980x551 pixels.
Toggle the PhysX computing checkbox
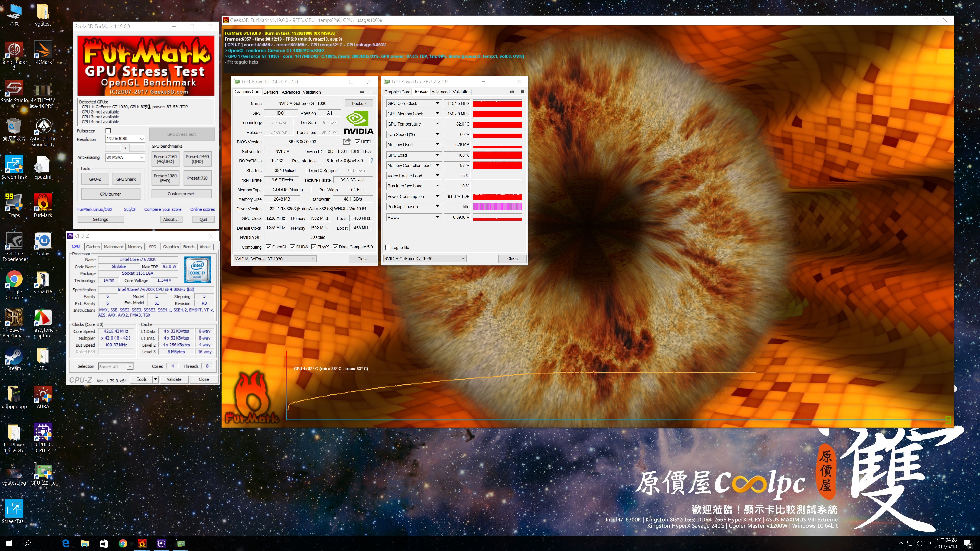(x=314, y=247)
